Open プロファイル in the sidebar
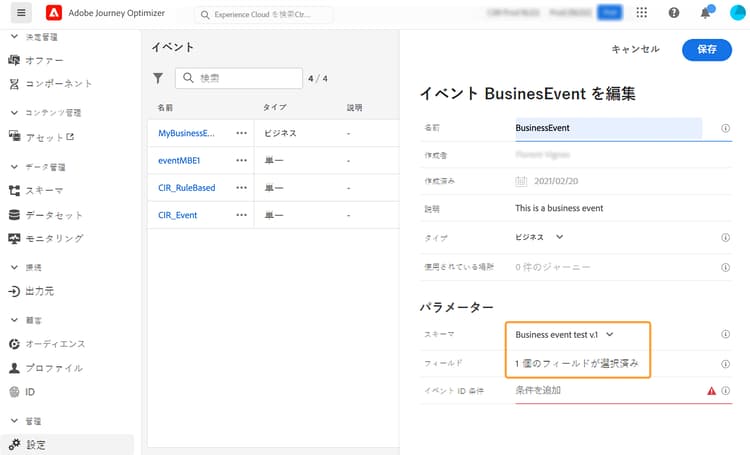Image resolution: width=750 pixels, height=455 pixels. (54, 367)
